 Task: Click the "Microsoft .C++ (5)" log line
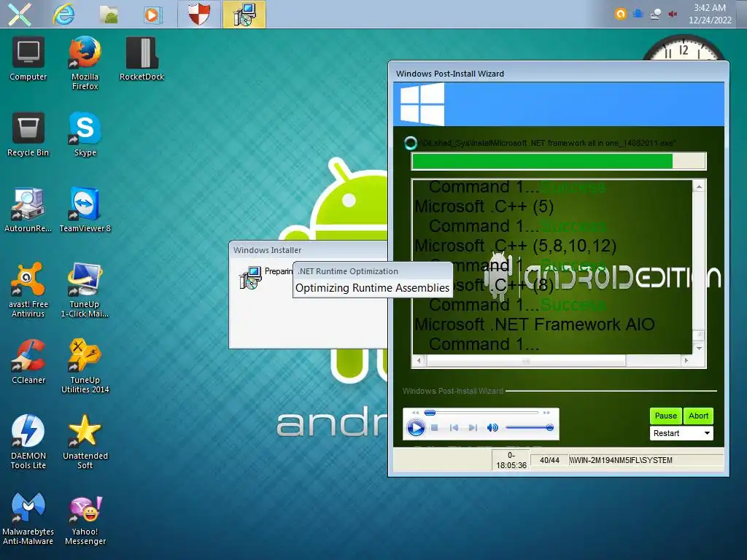coord(484,206)
